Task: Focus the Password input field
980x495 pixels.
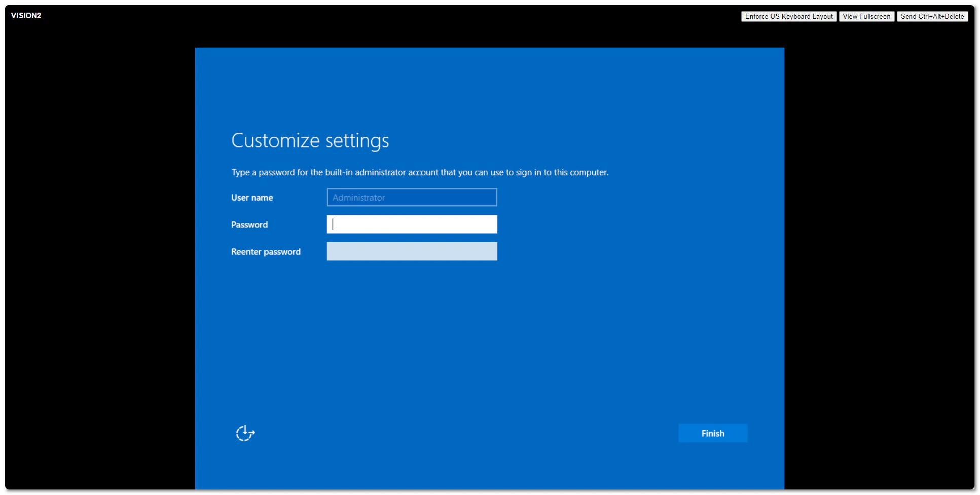Action: pyautogui.click(x=412, y=224)
